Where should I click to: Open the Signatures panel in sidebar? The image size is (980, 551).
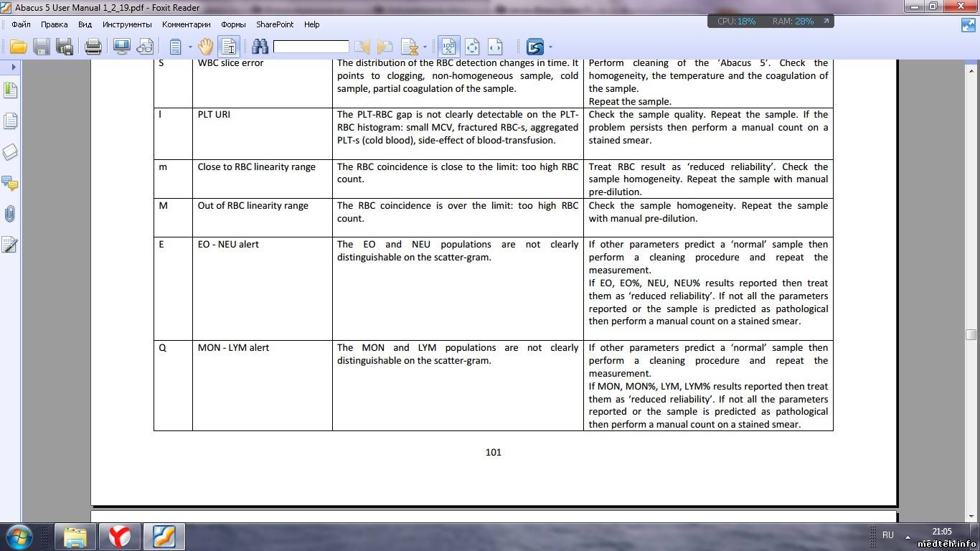[x=10, y=245]
